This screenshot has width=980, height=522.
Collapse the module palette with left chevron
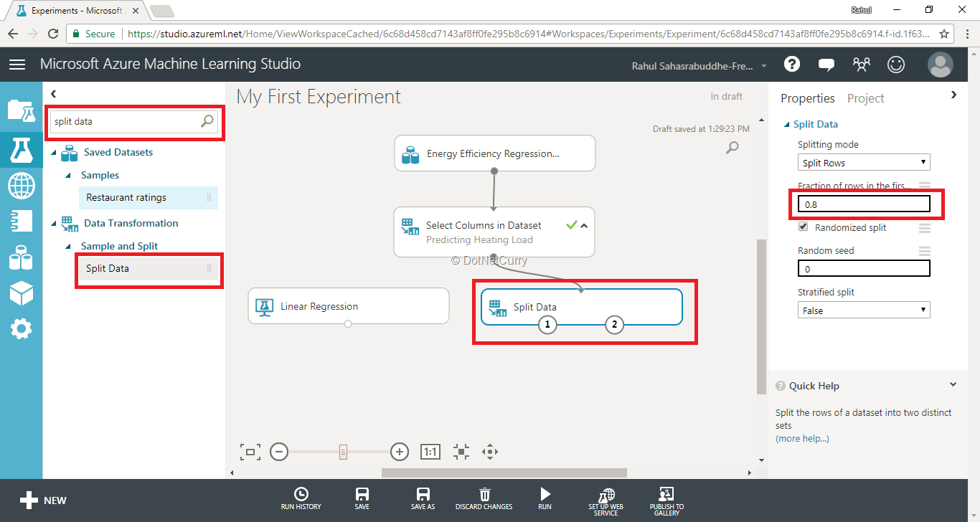pyautogui.click(x=54, y=94)
